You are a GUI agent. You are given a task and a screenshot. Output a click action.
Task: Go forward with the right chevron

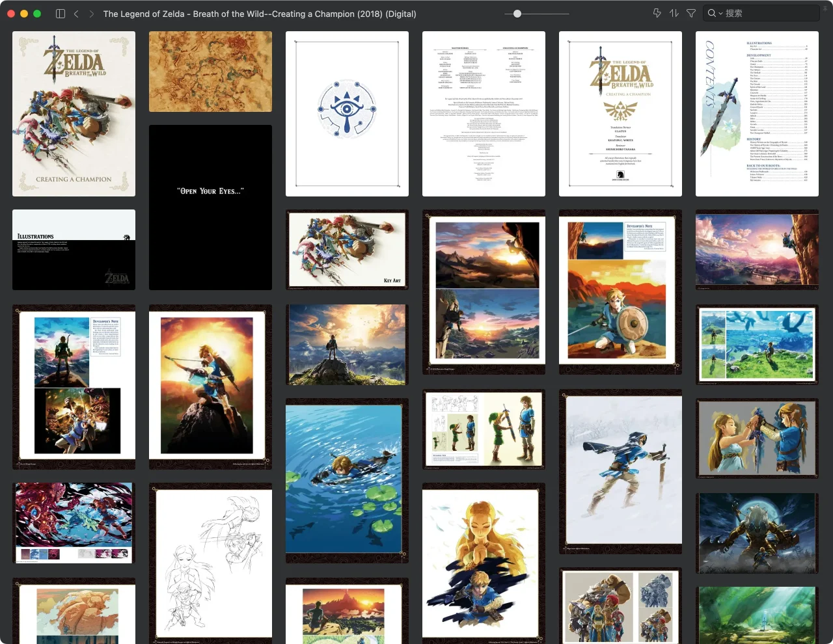point(91,14)
